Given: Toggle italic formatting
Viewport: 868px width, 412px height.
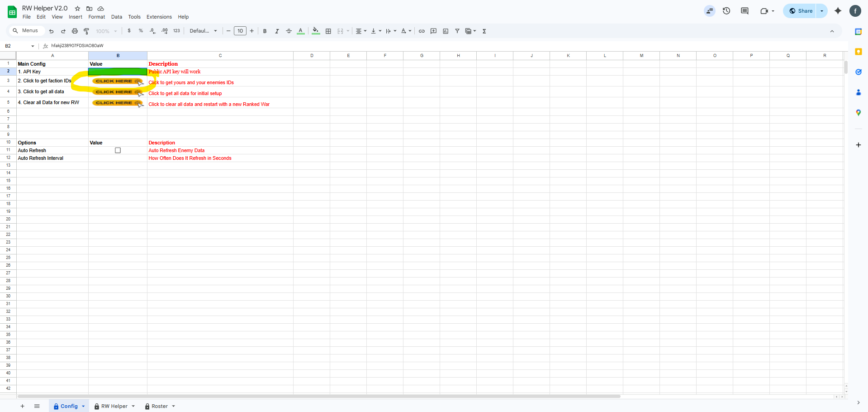Looking at the screenshot, I should click(x=277, y=31).
